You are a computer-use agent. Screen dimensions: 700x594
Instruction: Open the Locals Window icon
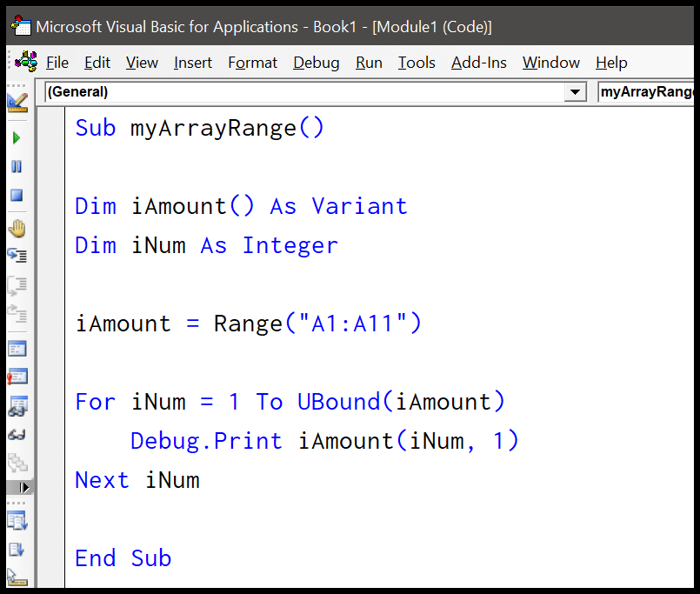[x=17, y=349]
